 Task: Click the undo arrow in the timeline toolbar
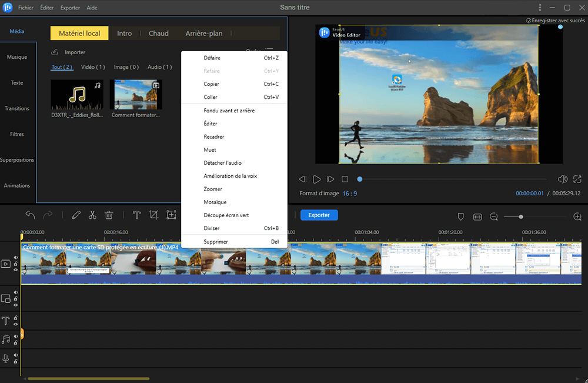tap(31, 215)
